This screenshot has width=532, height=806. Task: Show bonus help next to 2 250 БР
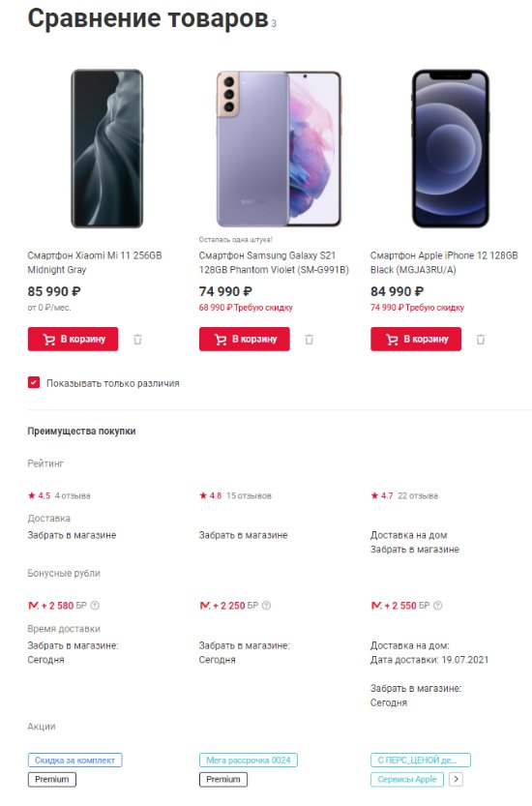266,606
